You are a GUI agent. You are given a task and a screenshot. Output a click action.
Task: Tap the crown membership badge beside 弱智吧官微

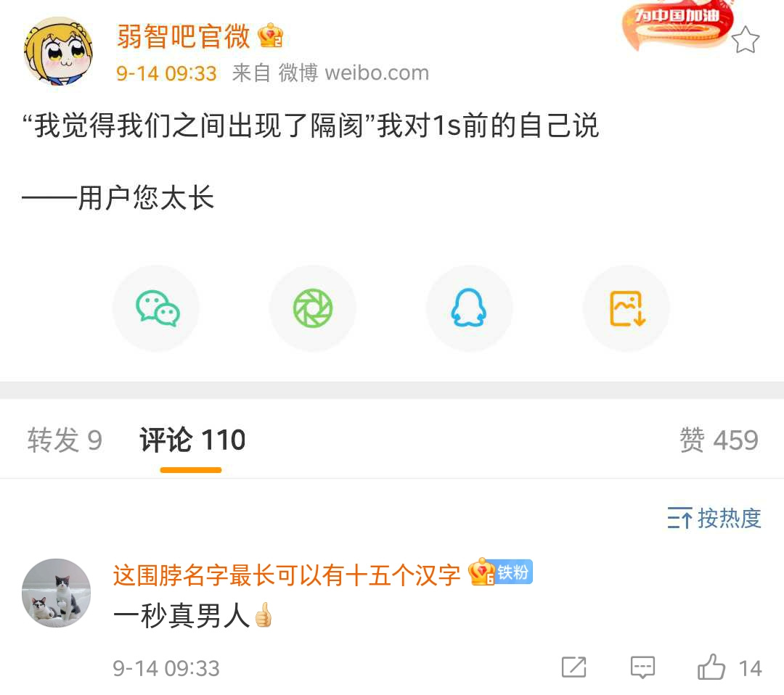tap(271, 36)
